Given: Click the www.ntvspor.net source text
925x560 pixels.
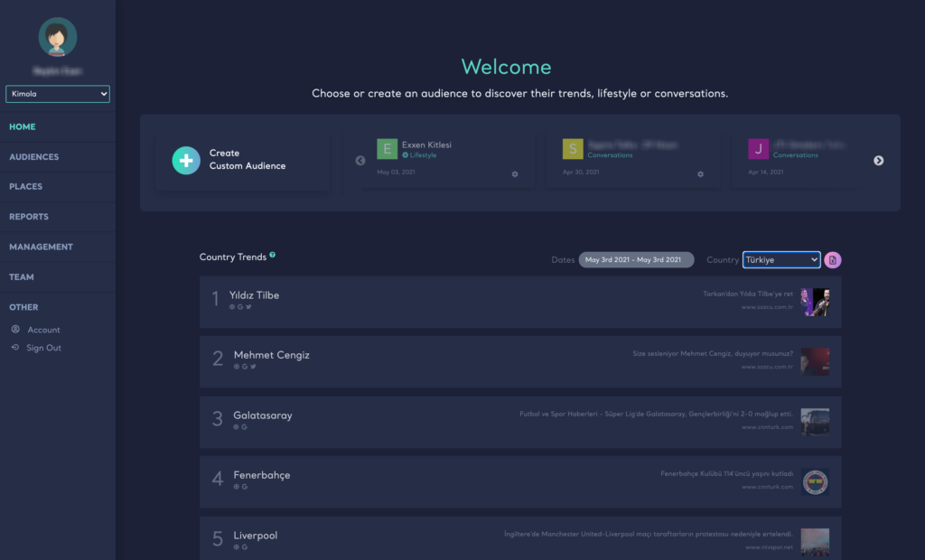Looking at the screenshot, I should [770, 547].
